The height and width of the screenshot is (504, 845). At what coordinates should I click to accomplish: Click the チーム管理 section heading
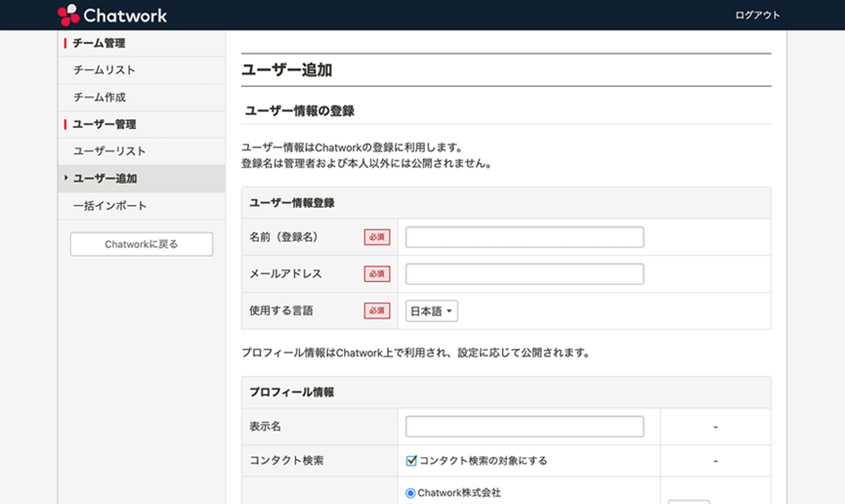click(99, 43)
